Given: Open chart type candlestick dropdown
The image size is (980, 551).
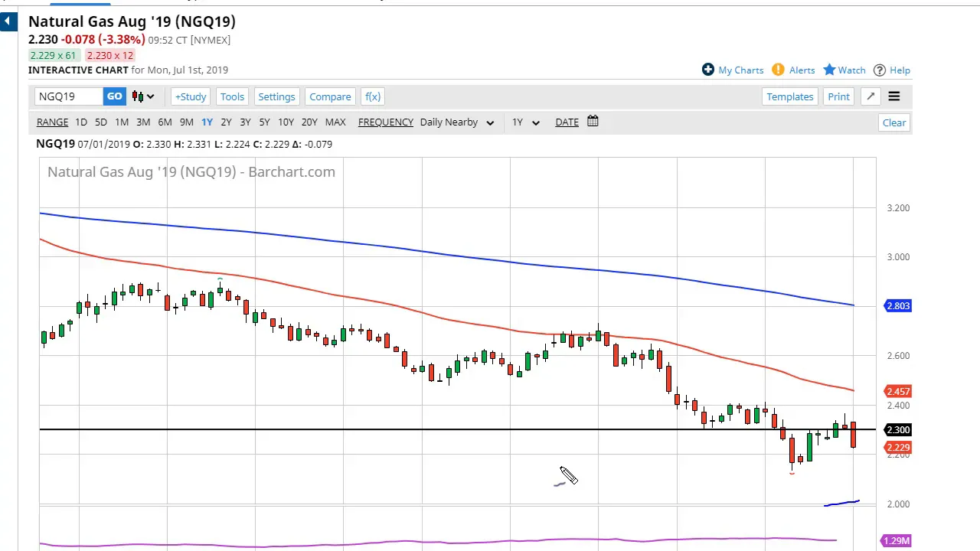Looking at the screenshot, I should click(143, 96).
